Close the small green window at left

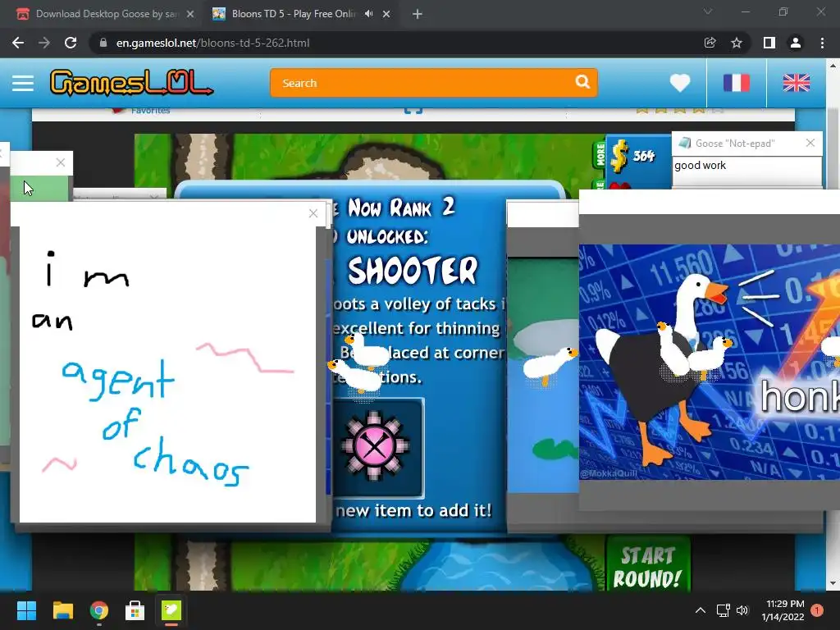pos(61,162)
